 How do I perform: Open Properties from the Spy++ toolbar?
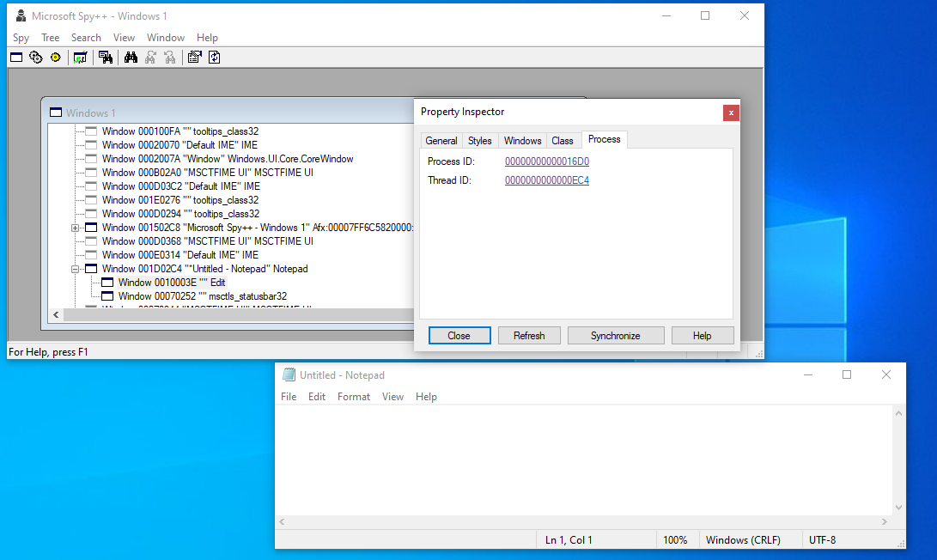[195, 58]
